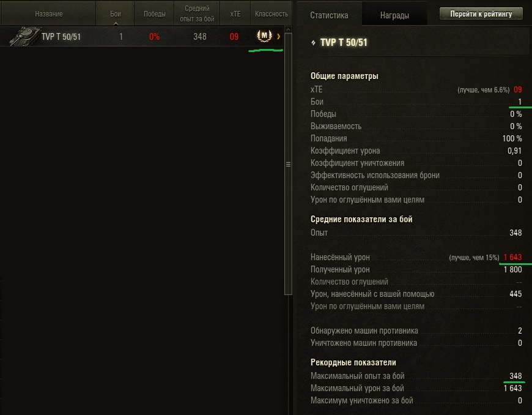Click red xTE value 09 in row
Image resolution: width=532 pixels, height=415 pixels.
coord(234,37)
